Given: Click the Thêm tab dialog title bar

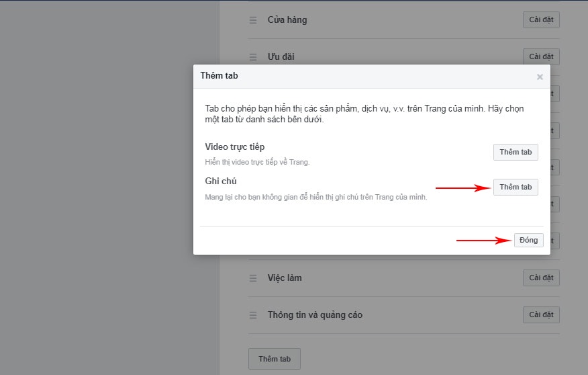Looking at the screenshot, I should point(362,76).
